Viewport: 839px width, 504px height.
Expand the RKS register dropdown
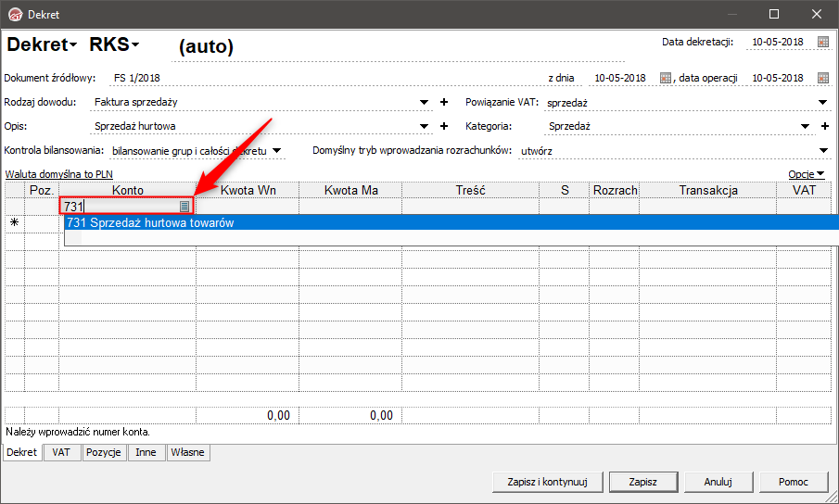[x=135, y=44]
